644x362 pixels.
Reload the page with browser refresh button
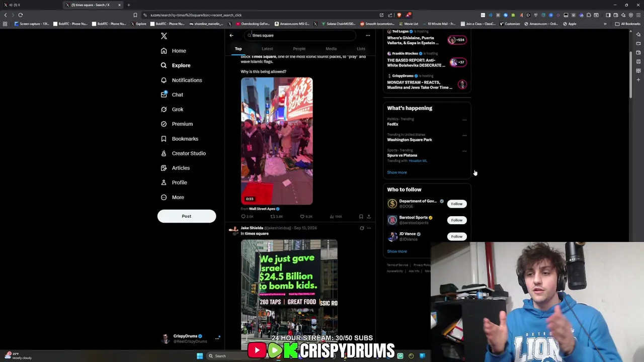(21, 15)
